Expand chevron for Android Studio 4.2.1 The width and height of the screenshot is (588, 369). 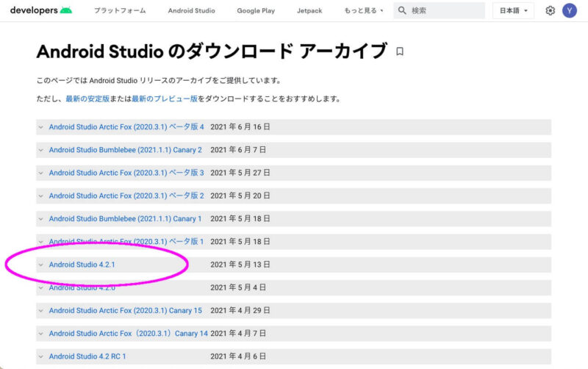click(41, 265)
